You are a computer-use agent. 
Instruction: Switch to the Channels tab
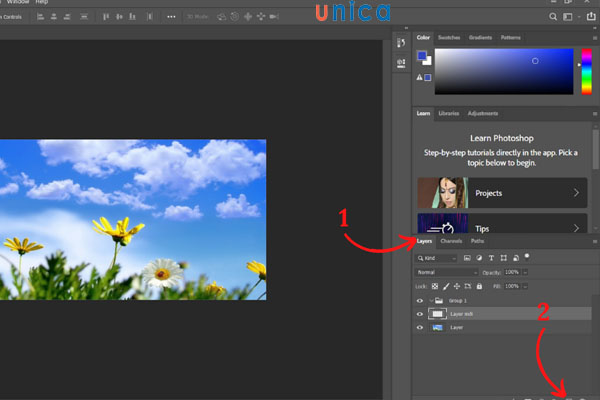451,241
